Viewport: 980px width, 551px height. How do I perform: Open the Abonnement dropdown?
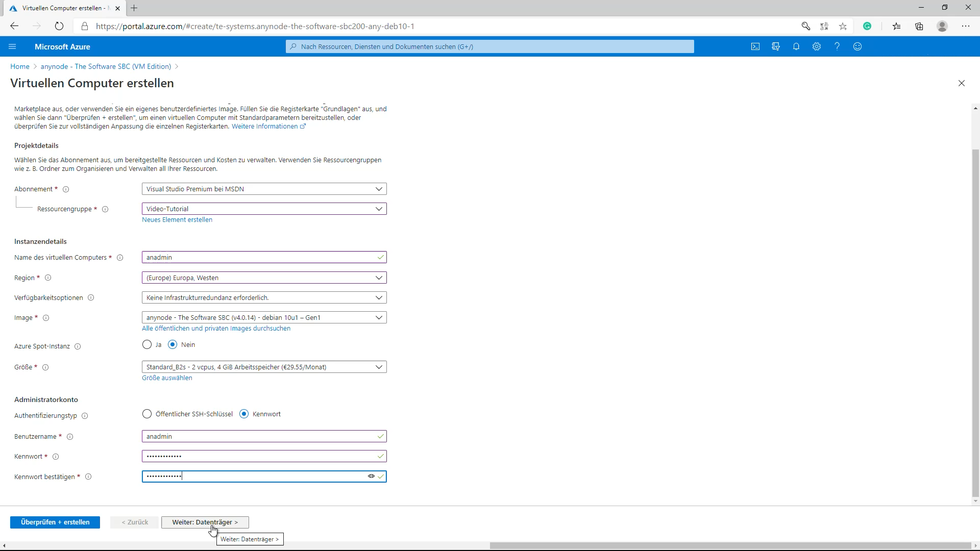pos(264,189)
